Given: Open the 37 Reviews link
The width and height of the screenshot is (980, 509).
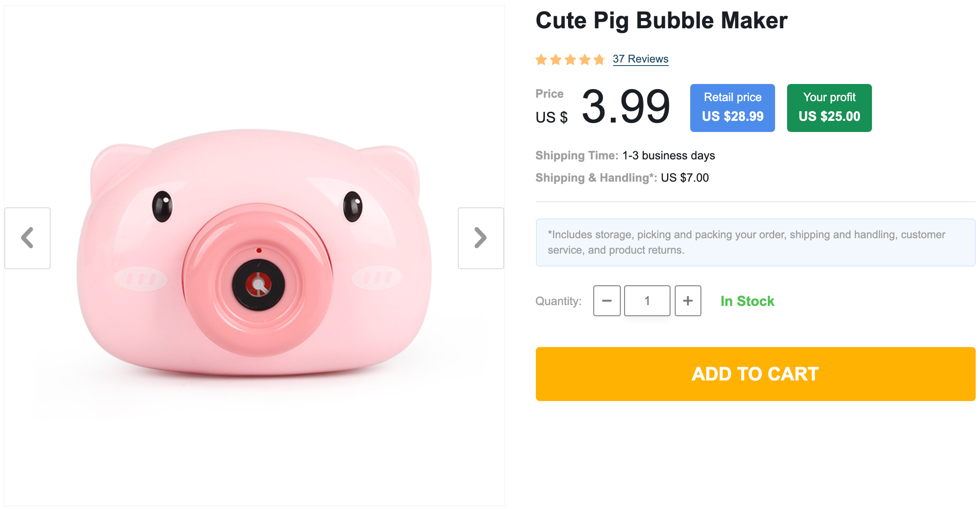Looking at the screenshot, I should (640, 59).
